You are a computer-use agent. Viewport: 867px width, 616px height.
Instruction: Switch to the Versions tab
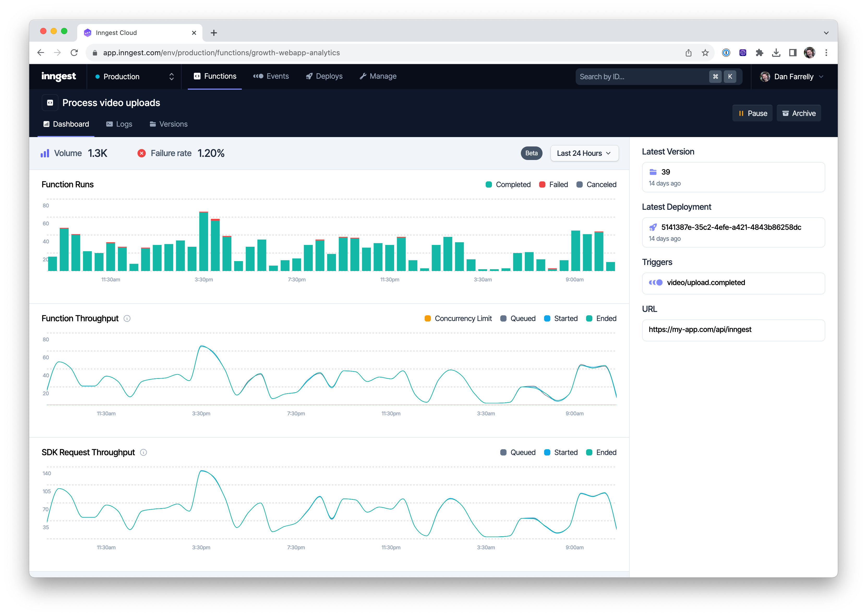pos(168,124)
